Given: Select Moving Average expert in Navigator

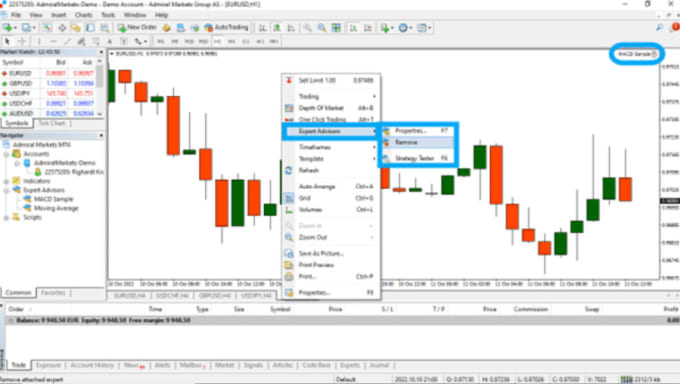Looking at the screenshot, I should pyautogui.click(x=56, y=208).
